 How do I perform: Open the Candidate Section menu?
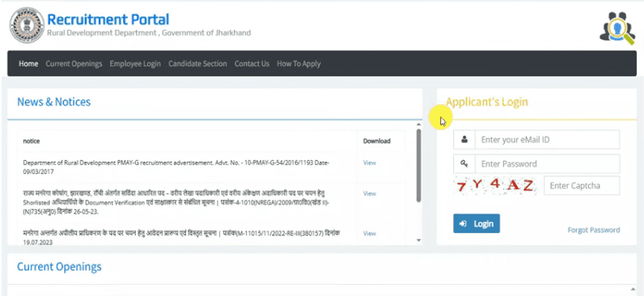pos(197,64)
